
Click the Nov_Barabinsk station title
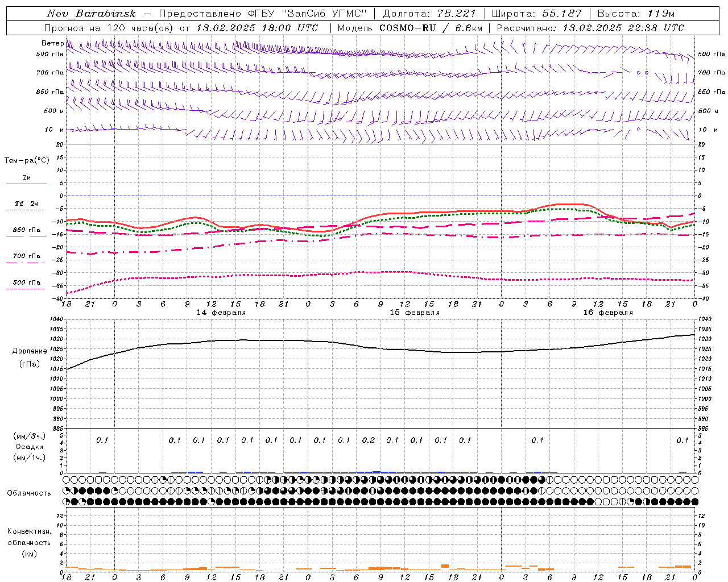92,14
